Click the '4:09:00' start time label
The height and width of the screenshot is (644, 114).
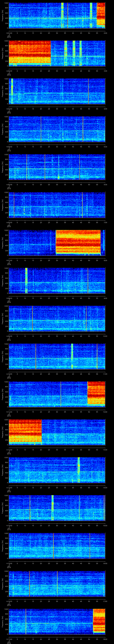click(9, 336)
